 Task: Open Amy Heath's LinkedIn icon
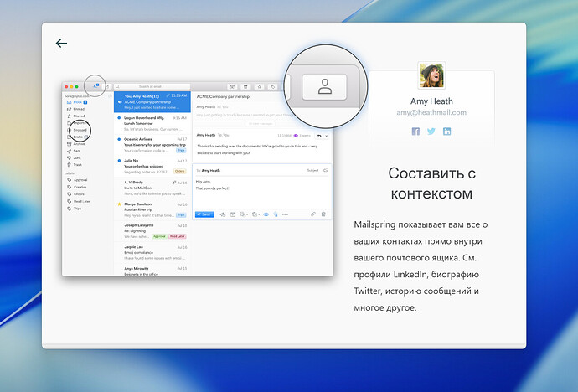(446, 132)
